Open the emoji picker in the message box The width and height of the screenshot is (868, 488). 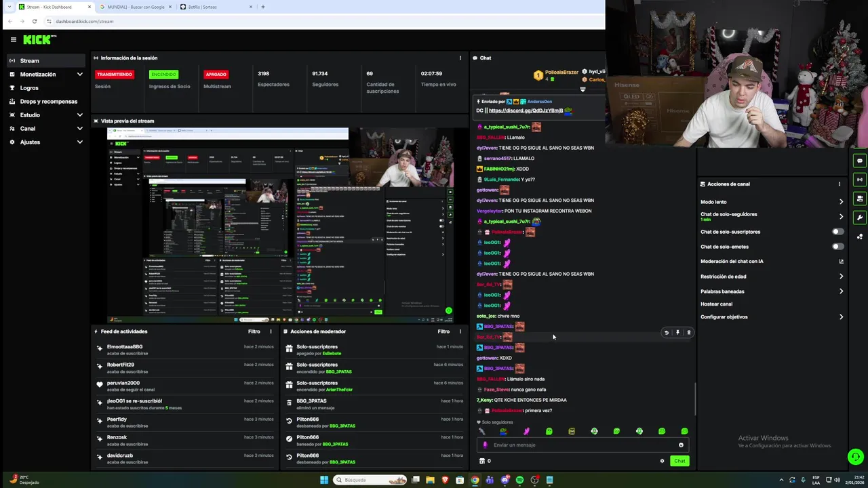pos(681,445)
